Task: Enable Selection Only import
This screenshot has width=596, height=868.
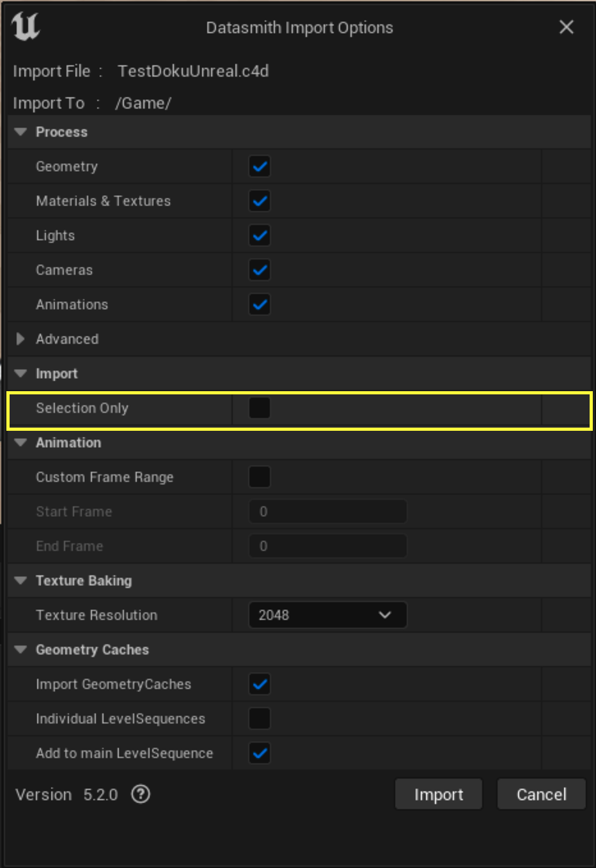Action: pyautogui.click(x=259, y=407)
